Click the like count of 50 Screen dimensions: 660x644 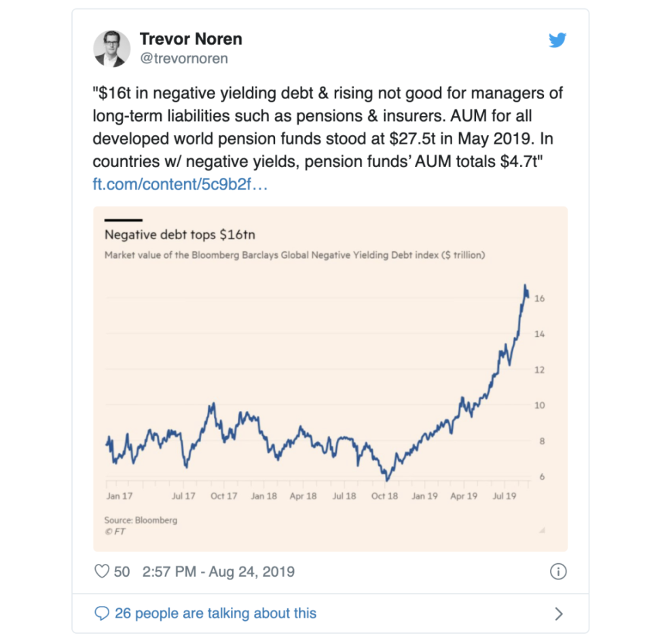coord(122,571)
